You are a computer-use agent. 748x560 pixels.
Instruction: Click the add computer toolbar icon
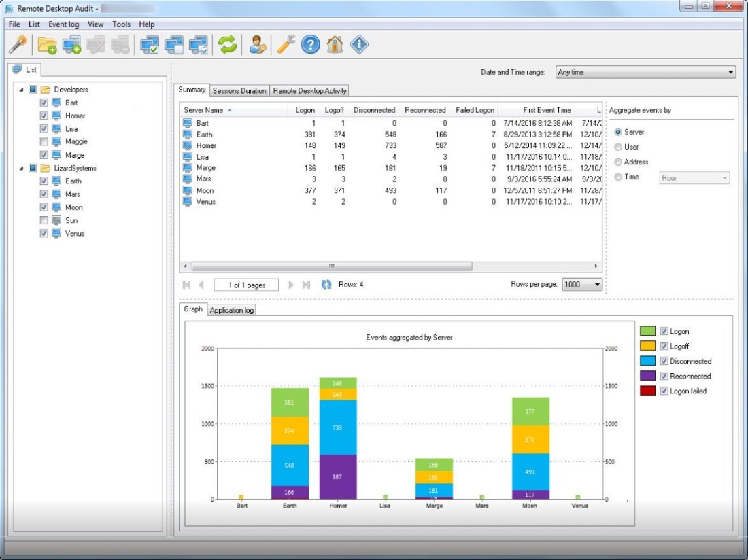pyautogui.click(x=71, y=45)
